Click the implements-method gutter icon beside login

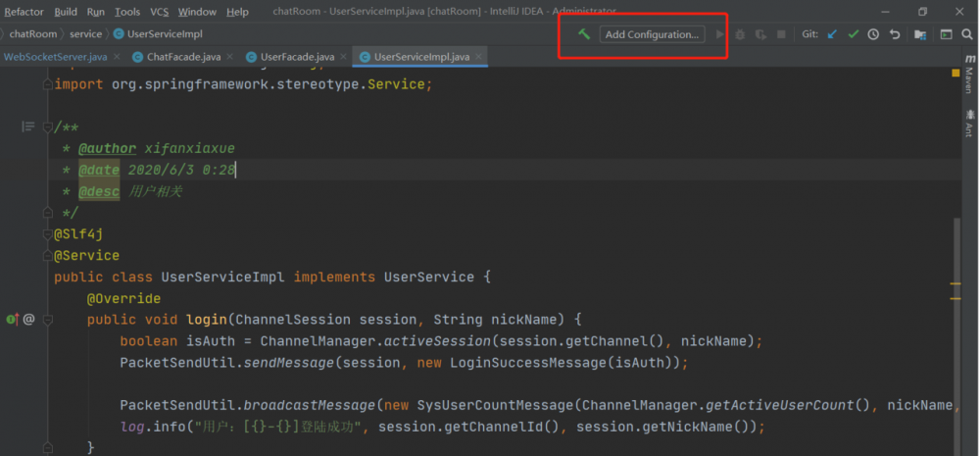click(13, 320)
